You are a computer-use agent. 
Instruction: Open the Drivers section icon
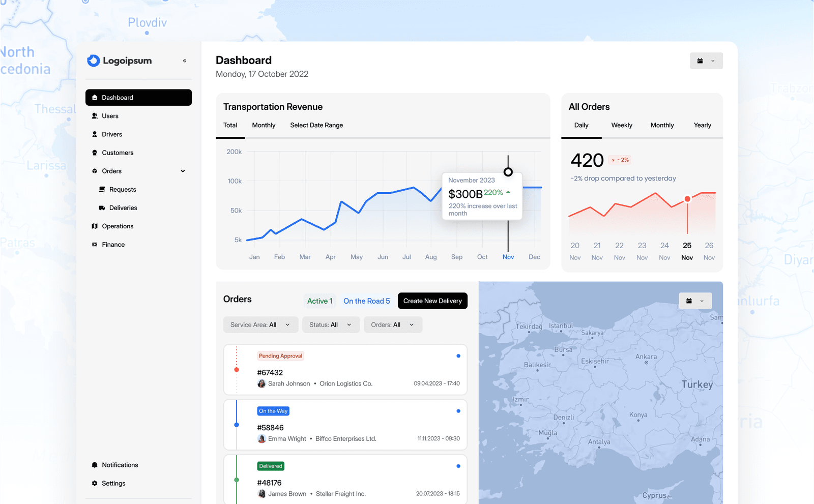[x=95, y=134]
